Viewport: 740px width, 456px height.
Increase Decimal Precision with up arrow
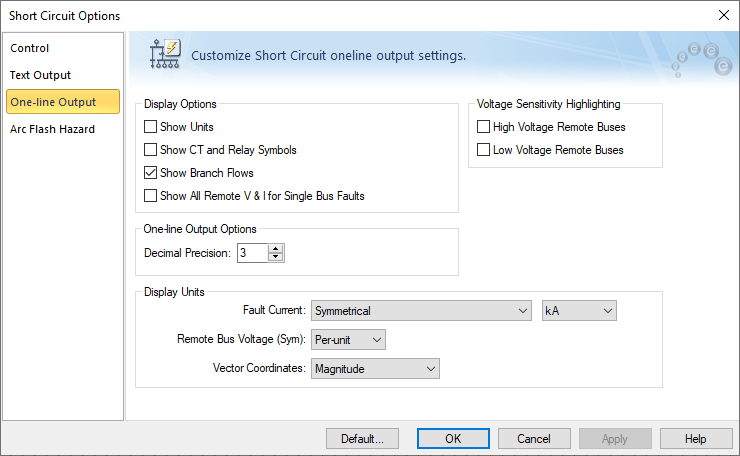(x=276, y=248)
